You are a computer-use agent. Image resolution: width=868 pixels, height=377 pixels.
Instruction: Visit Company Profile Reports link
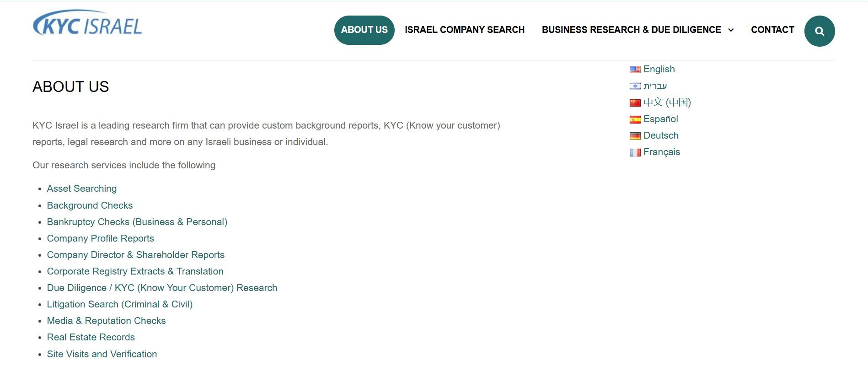[x=100, y=238]
